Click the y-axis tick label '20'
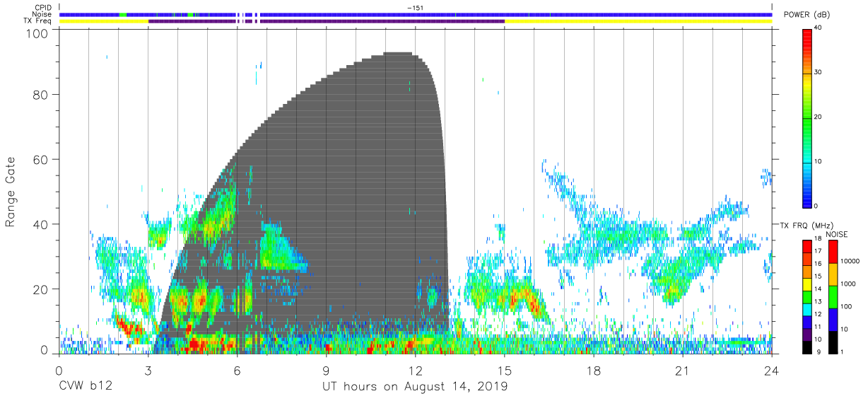This screenshot has width=868, height=401. [x=41, y=289]
